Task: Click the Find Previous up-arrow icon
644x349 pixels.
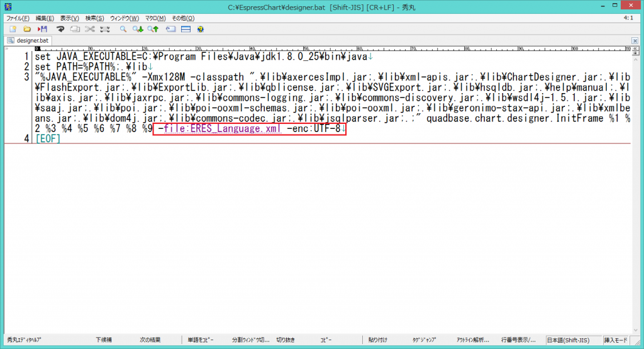Action: pos(153,29)
